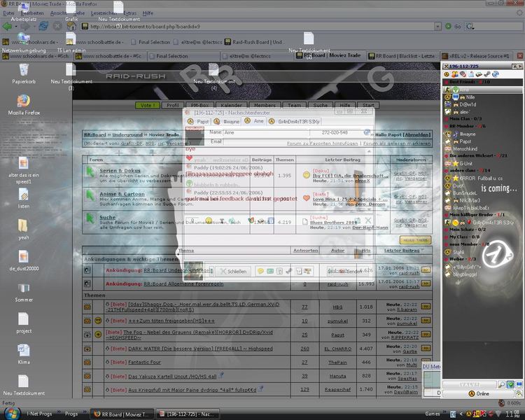The width and height of the screenshot is (525, 420).
Task: Click the Home icon in Firefox toolbar
Action: [x=71, y=26]
